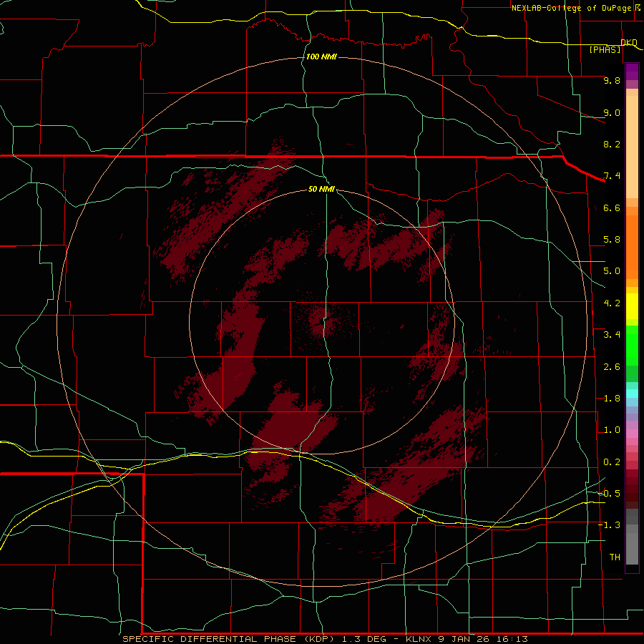
Task: Click the "7.4" value on the color scale
Action: point(612,176)
